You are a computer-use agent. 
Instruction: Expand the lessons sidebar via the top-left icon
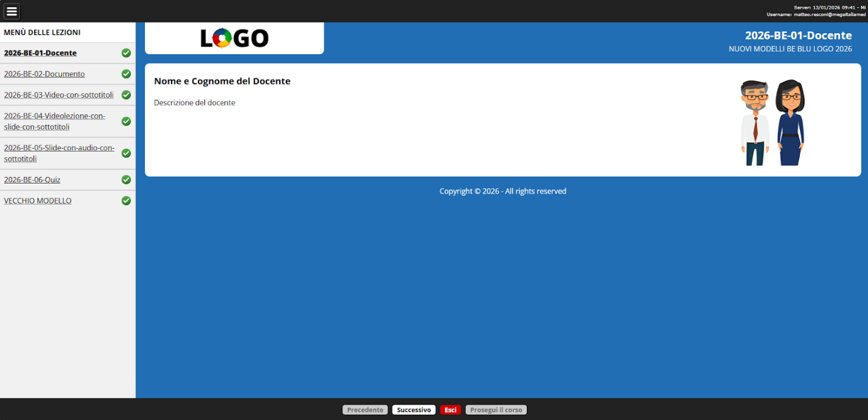point(11,11)
